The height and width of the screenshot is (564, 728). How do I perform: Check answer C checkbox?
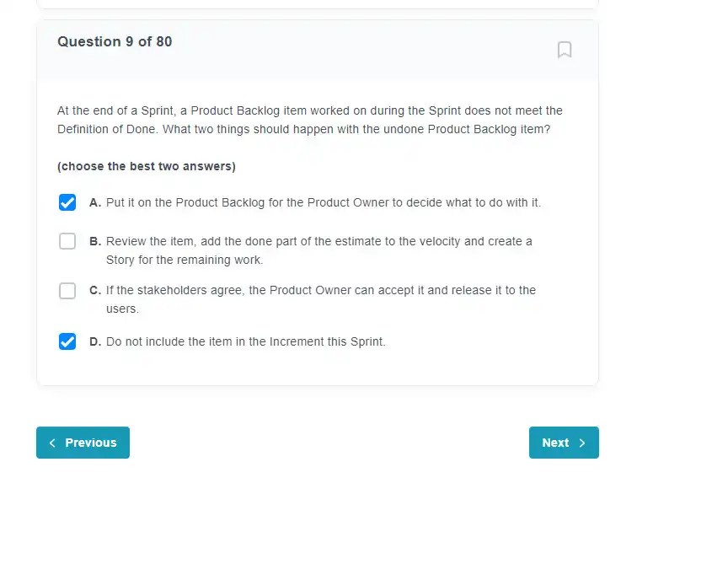coord(67,291)
